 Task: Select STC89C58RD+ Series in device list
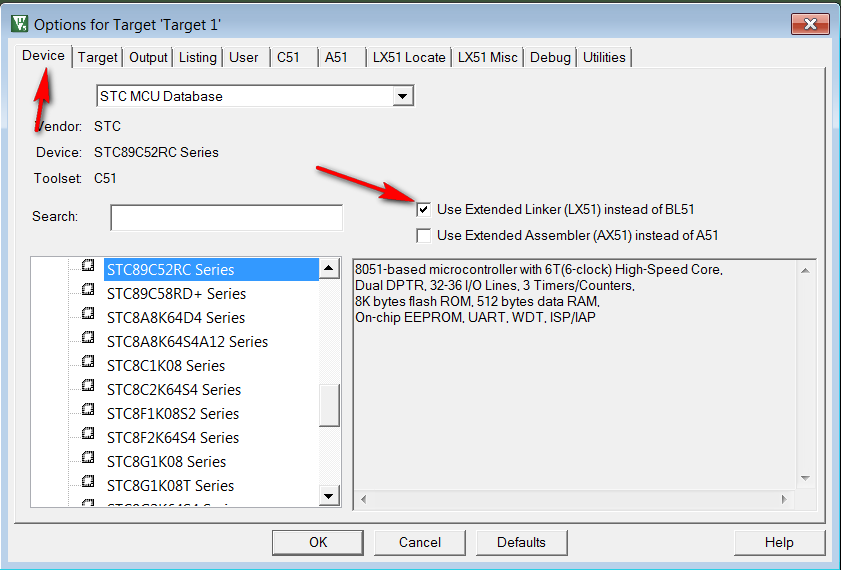pos(176,294)
